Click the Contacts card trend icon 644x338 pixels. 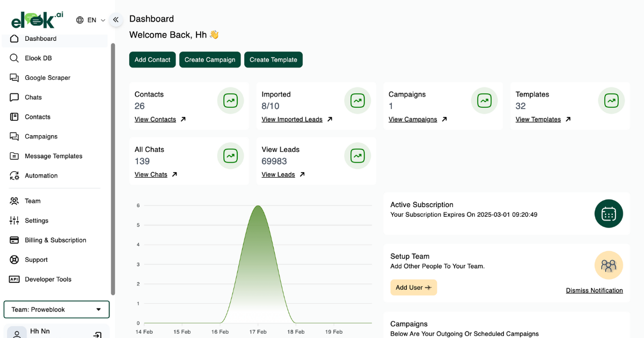tap(230, 100)
